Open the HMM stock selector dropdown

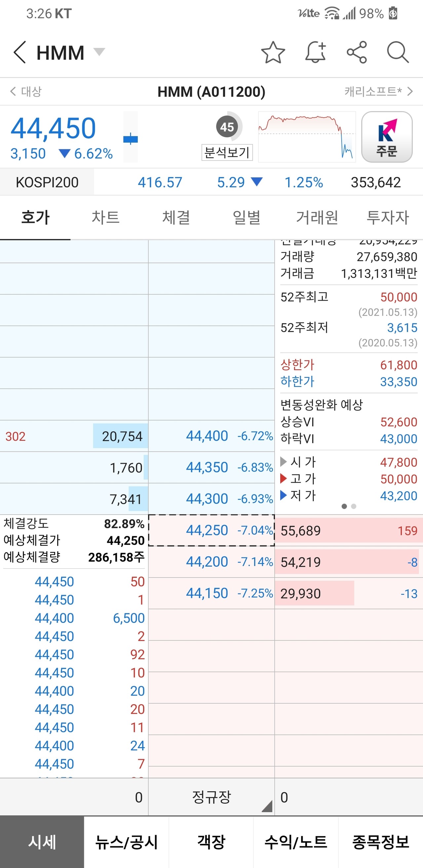click(x=99, y=52)
